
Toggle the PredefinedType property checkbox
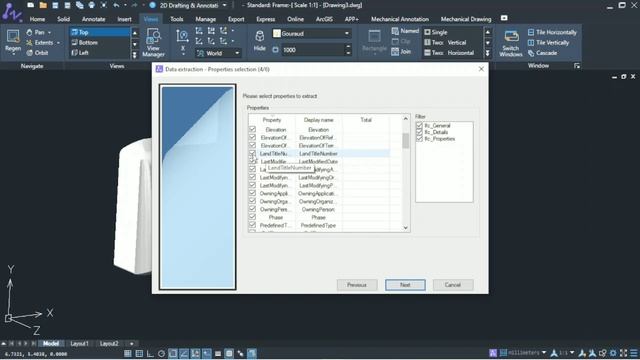[x=252, y=225]
